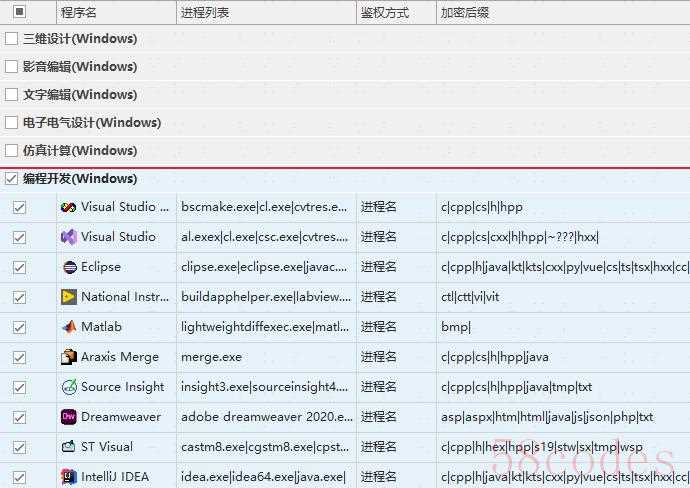This screenshot has width=690, height=488.
Task: Click the castm8.exe process cell
Action: pyautogui.click(x=265, y=447)
